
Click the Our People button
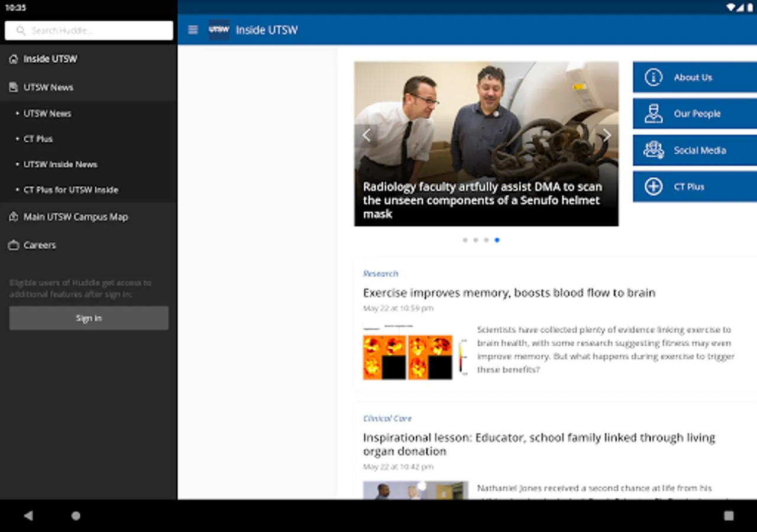tap(695, 113)
